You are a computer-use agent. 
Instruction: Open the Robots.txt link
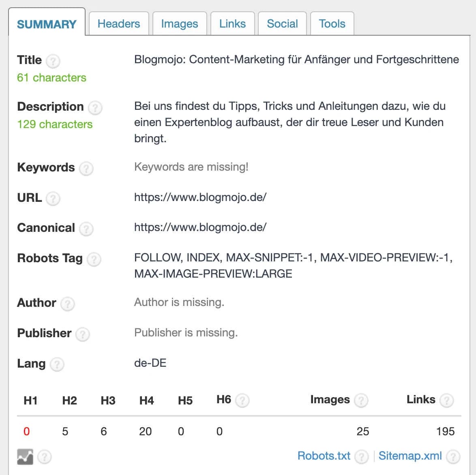tap(324, 456)
